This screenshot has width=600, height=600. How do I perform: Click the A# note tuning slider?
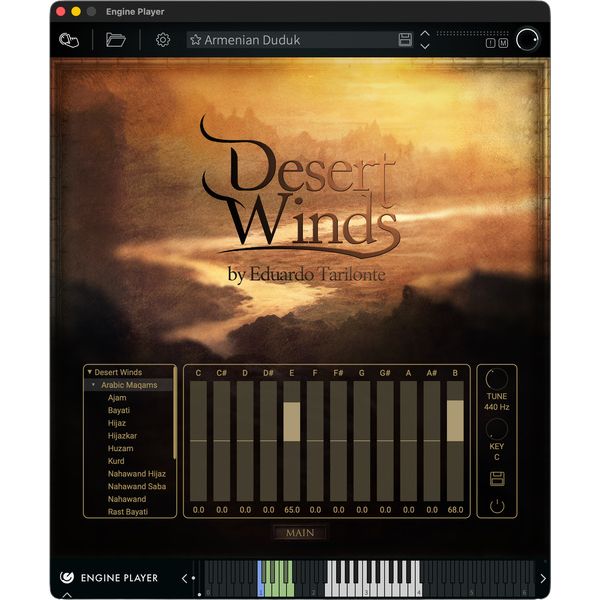pyautogui.click(x=432, y=441)
